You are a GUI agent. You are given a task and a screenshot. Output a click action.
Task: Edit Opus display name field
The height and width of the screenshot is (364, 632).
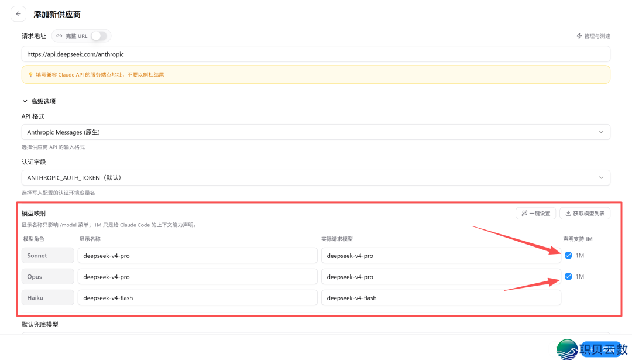[x=198, y=277]
